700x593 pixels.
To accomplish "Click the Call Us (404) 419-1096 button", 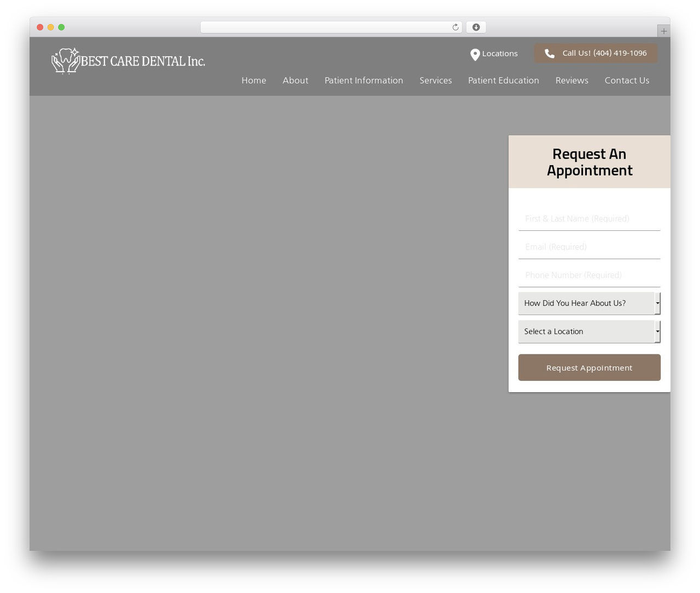I will pyautogui.click(x=596, y=54).
